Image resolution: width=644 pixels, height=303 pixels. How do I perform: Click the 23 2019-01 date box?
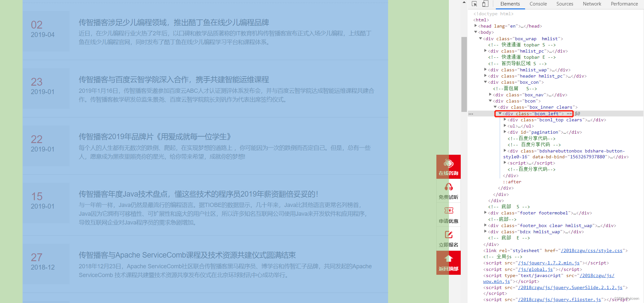click(46, 88)
